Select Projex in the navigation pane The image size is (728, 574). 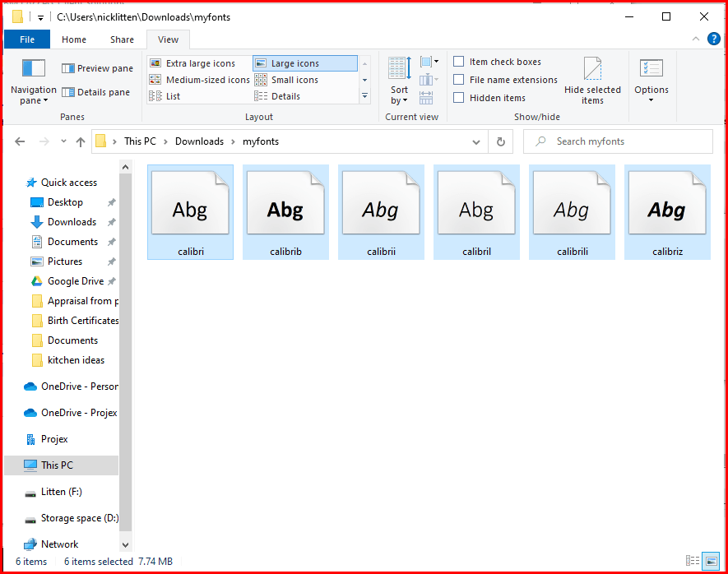point(46,439)
